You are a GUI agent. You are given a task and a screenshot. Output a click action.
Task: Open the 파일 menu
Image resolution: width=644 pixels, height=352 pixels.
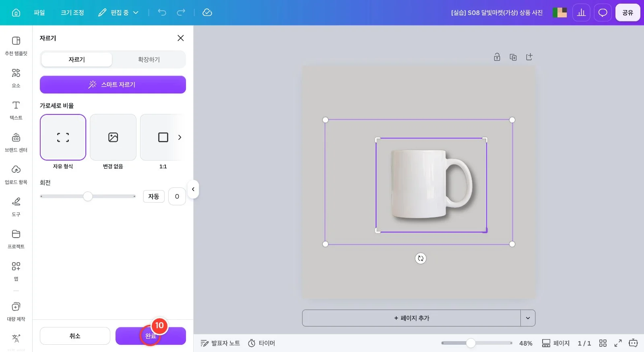point(39,12)
